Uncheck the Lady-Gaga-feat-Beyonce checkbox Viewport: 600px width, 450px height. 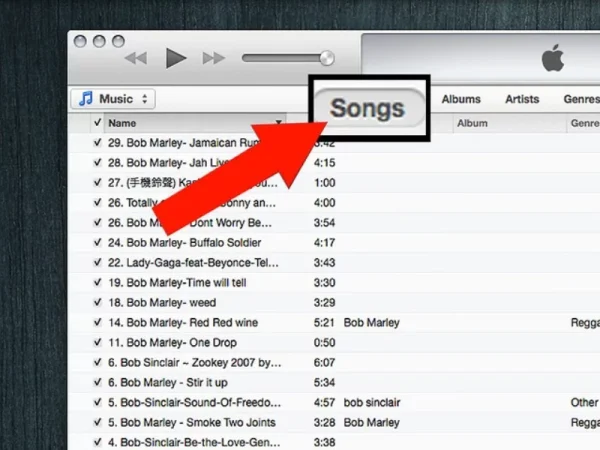[98, 262]
